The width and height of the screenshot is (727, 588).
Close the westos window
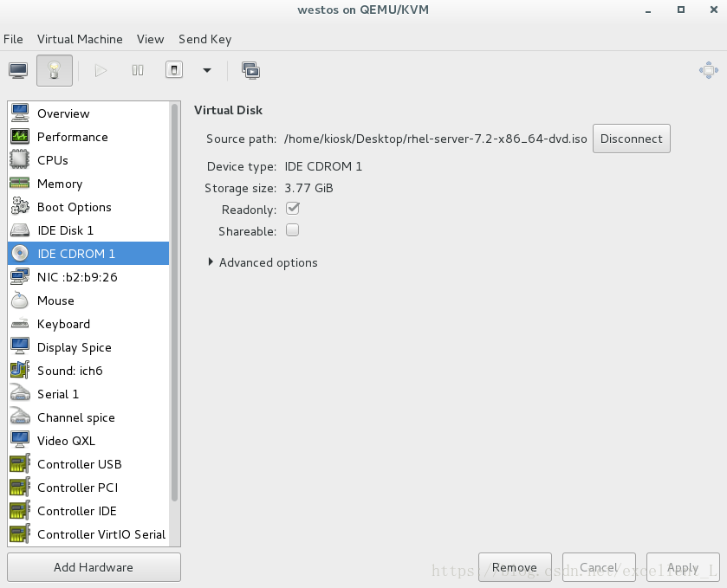point(713,10)
